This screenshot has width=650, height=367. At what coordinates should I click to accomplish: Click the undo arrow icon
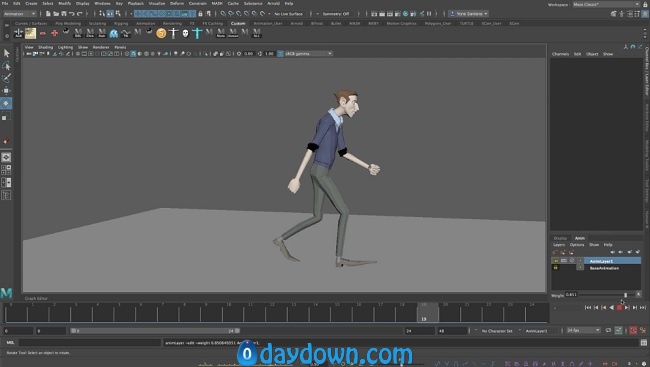pos(72,14)
